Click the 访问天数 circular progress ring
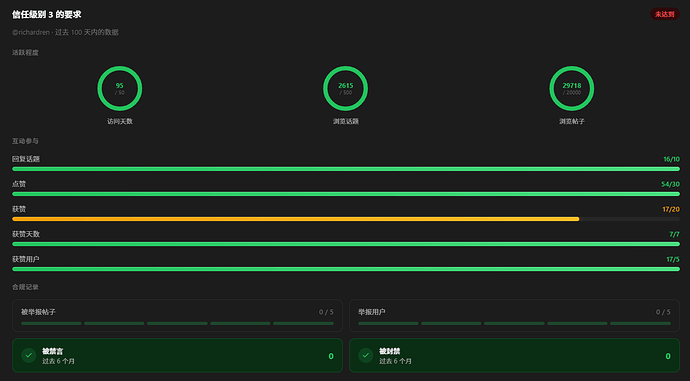The width and height of the screenshot is (690, 381). point(120,88)
